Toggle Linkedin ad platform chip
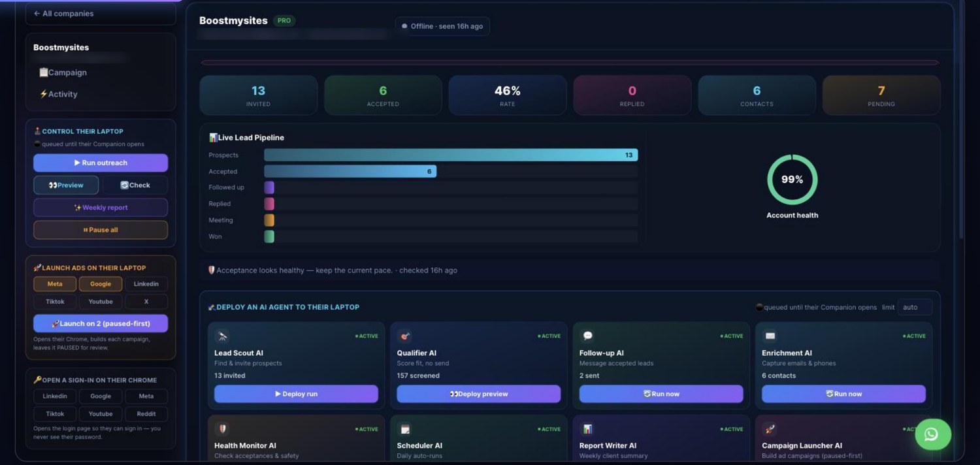 [146, 284]
